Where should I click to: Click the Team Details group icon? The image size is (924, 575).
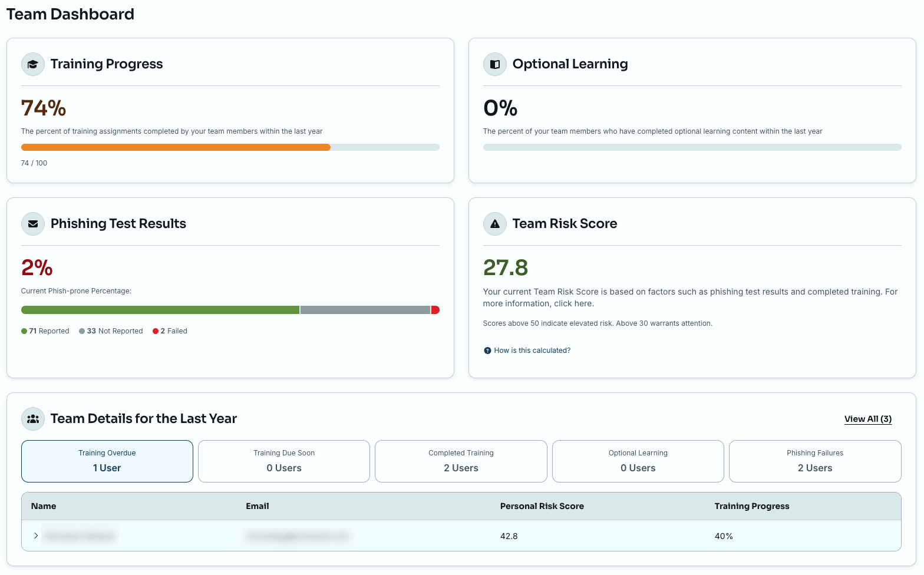(x=33, y=419)
